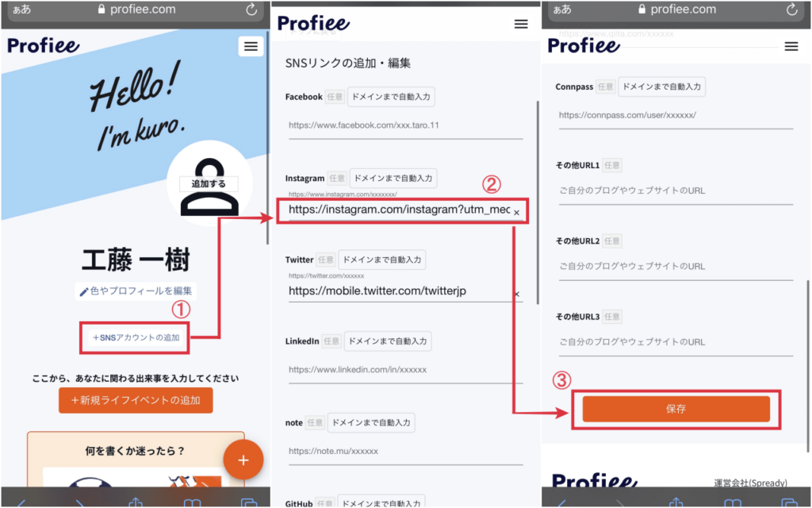812x508 pixels.
Task: Click Connpass ドメインまで自動入力 button
Action: coord(662,87)
